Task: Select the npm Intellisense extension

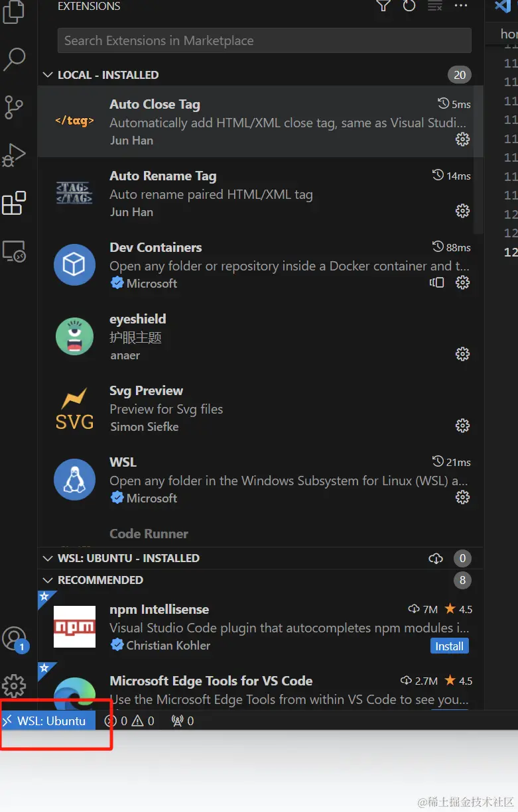Action: click(260, 626)
